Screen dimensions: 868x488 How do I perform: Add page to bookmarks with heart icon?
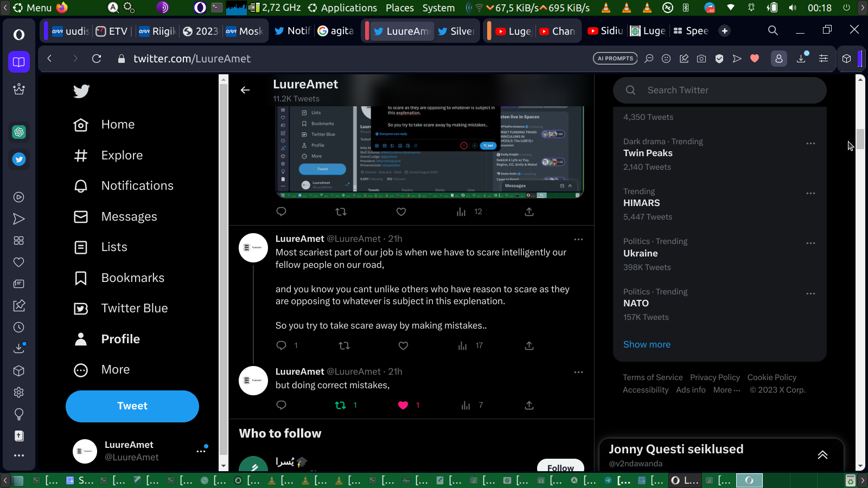755,59
